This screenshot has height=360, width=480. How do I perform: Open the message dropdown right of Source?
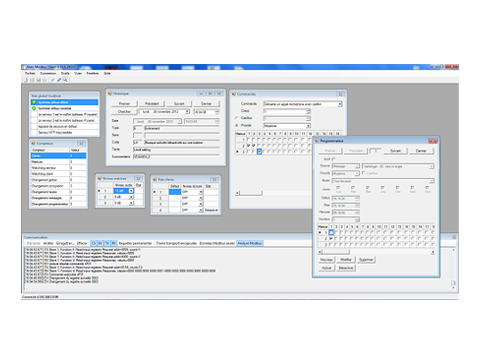[x=431, y=166]
